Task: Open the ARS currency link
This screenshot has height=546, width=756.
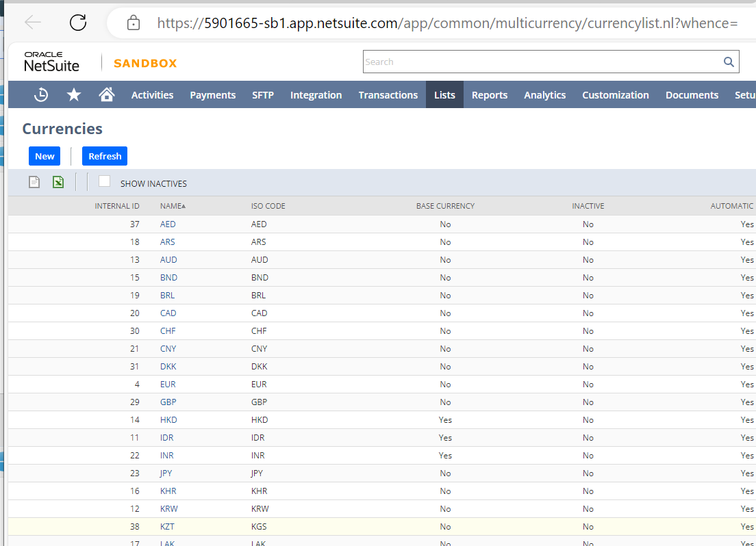Action: [x=167, y=242]
